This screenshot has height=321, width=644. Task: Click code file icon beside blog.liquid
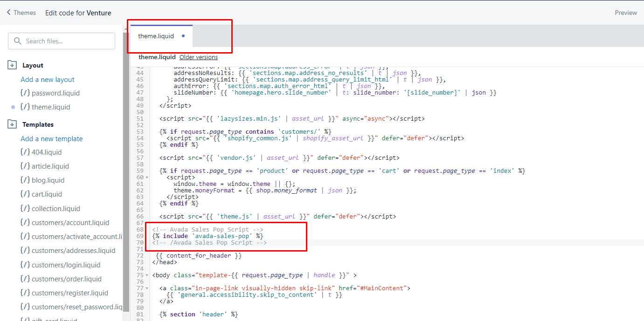tap(25, 180)
